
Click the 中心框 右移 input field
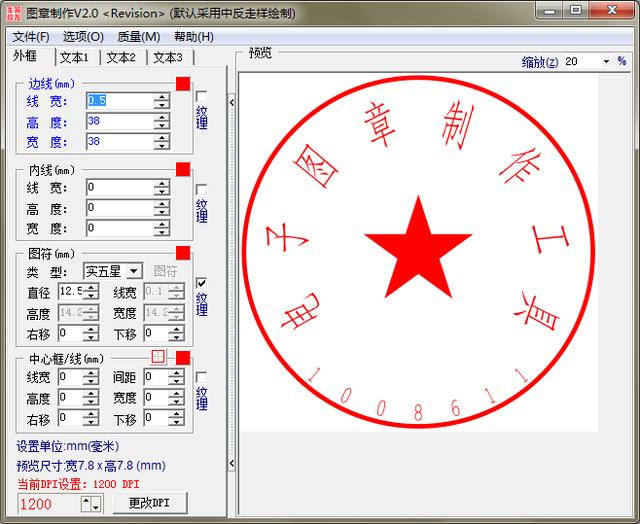[x=71, y=418]
